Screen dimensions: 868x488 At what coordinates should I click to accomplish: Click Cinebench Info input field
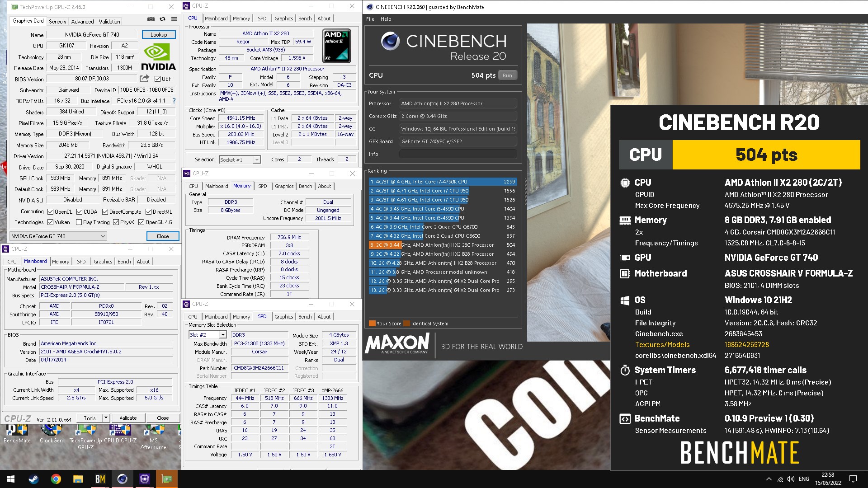click(458, 154)
